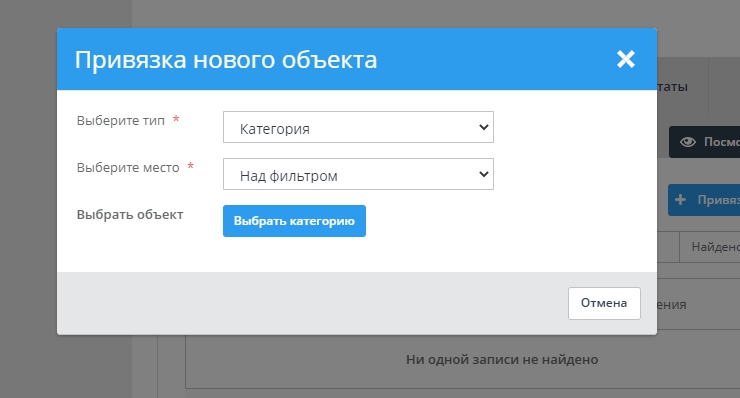Viewport: 740px width, 398px height.
Task: Click the Выберите место label
Action: pos(128,168)
